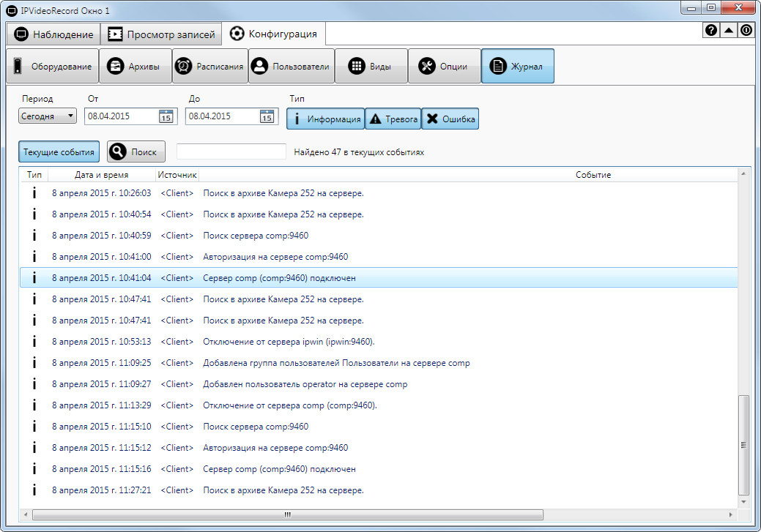The width and height of the screenshot is (761, 532).
Task: Open the calendar picker for До date
Action: click(267, 116)
